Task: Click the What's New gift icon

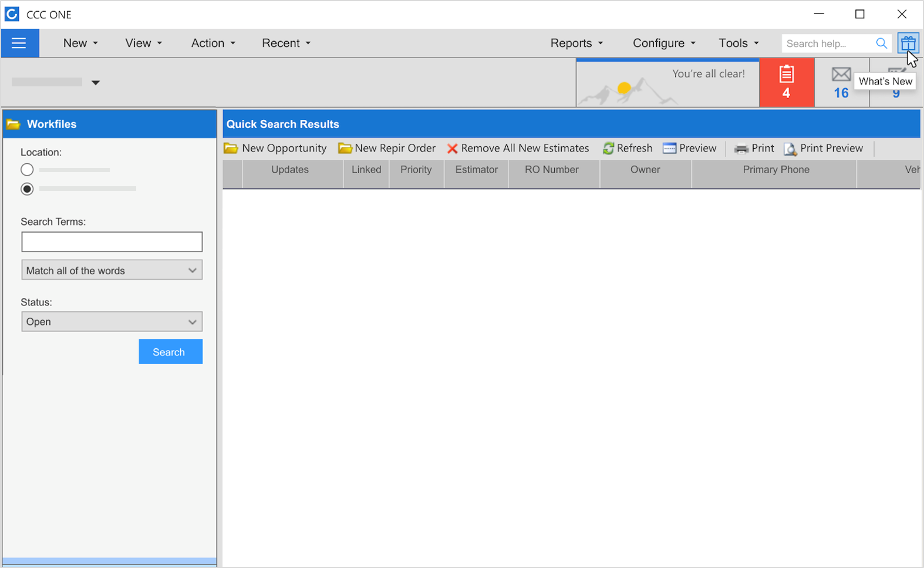Action: (x=908, y=43)
